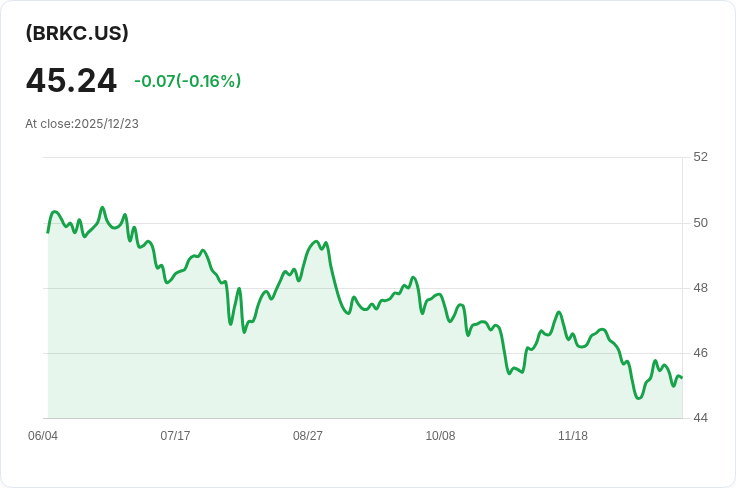Click the 44 label on price axis
The width and height of the screenshot is (736, 488).
click(700, 418)
